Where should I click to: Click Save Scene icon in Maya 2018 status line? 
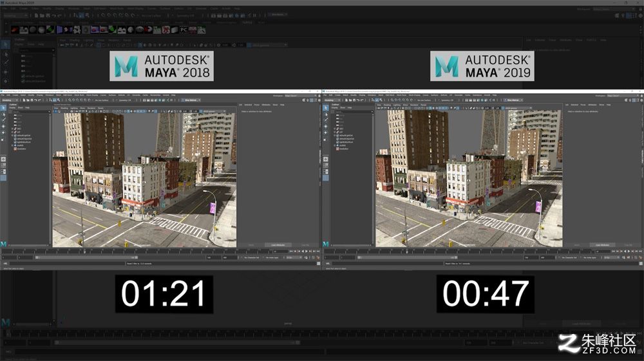pos(32,100)
